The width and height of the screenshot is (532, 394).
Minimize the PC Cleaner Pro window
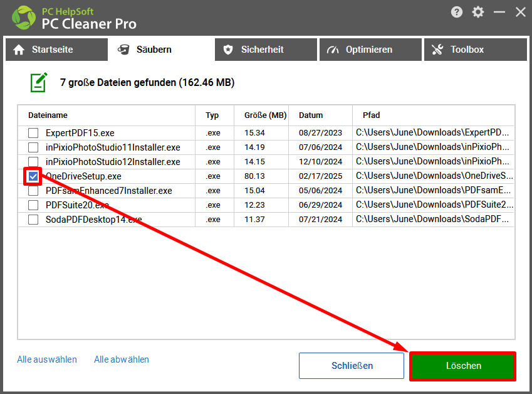tap(499, 12)
